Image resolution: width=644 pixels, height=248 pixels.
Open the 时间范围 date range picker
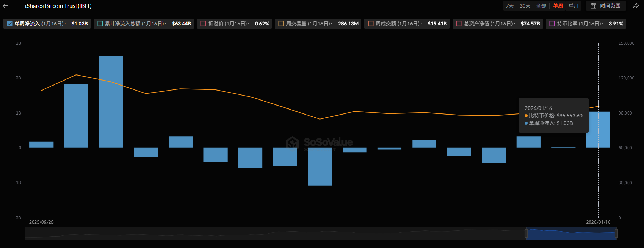[610, 6]
